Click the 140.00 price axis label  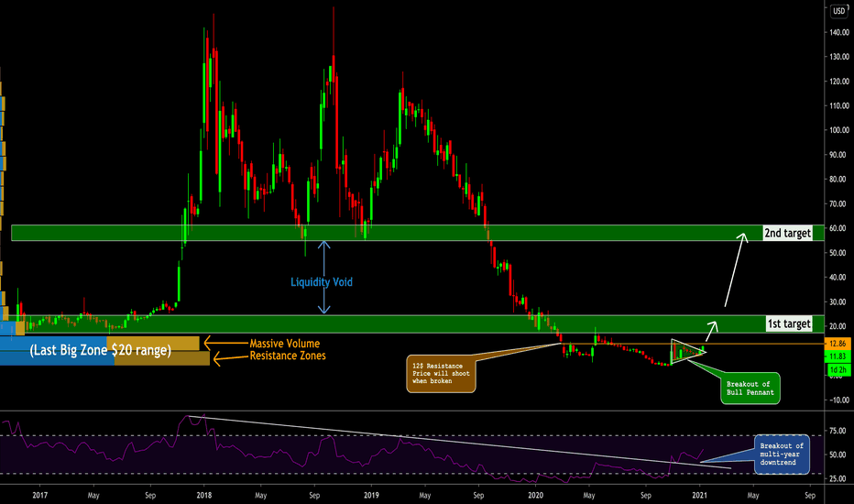tap(839, 33)
